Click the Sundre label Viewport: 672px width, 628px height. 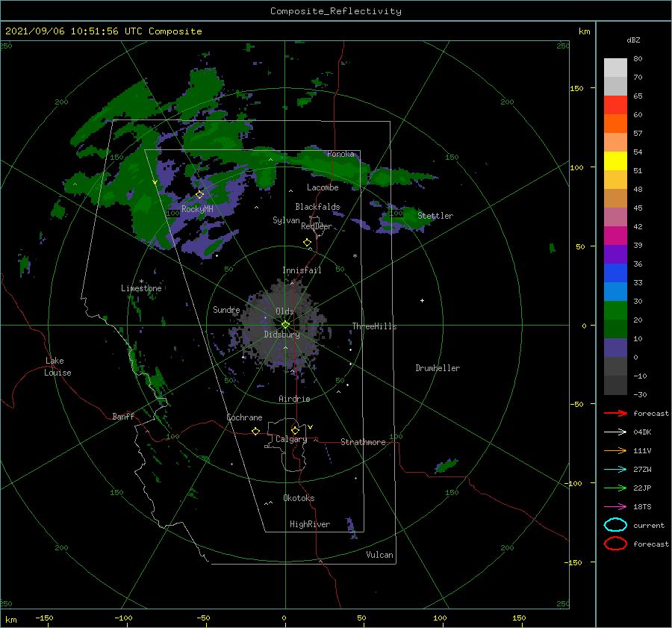click(x=226, y=309)
